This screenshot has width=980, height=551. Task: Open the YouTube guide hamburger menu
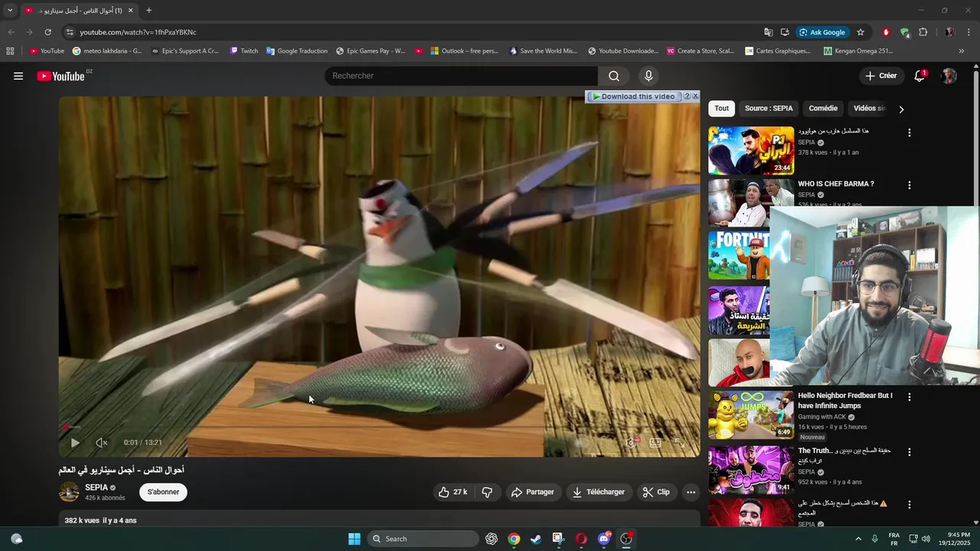click(x=18, y=76)
